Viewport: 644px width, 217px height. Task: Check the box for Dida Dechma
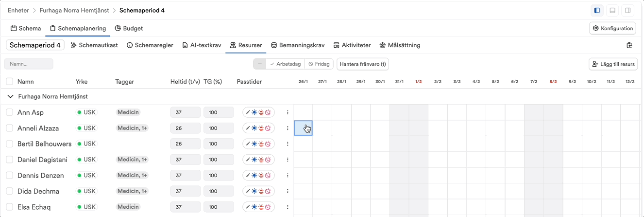coord(9,191)
